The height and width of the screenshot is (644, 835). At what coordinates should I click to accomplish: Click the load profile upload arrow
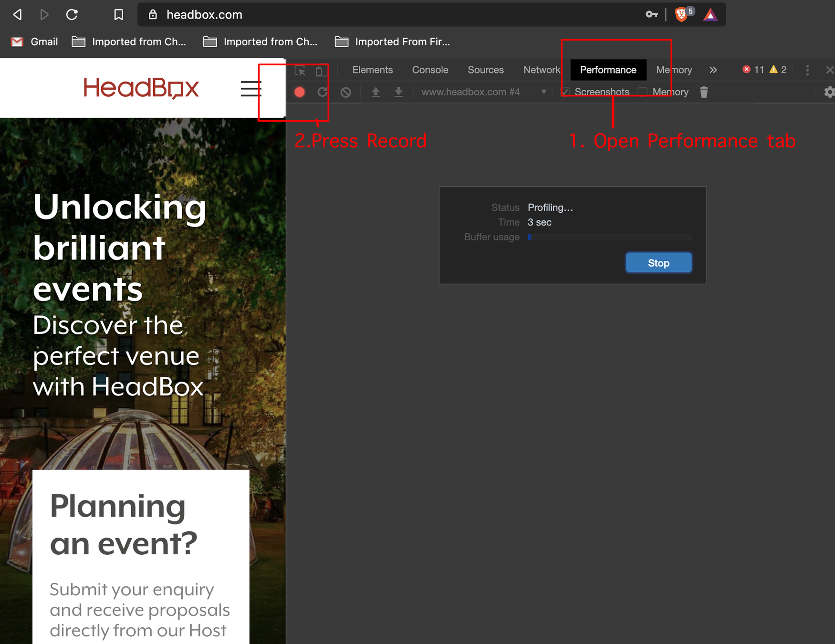(x=376, y=92)
